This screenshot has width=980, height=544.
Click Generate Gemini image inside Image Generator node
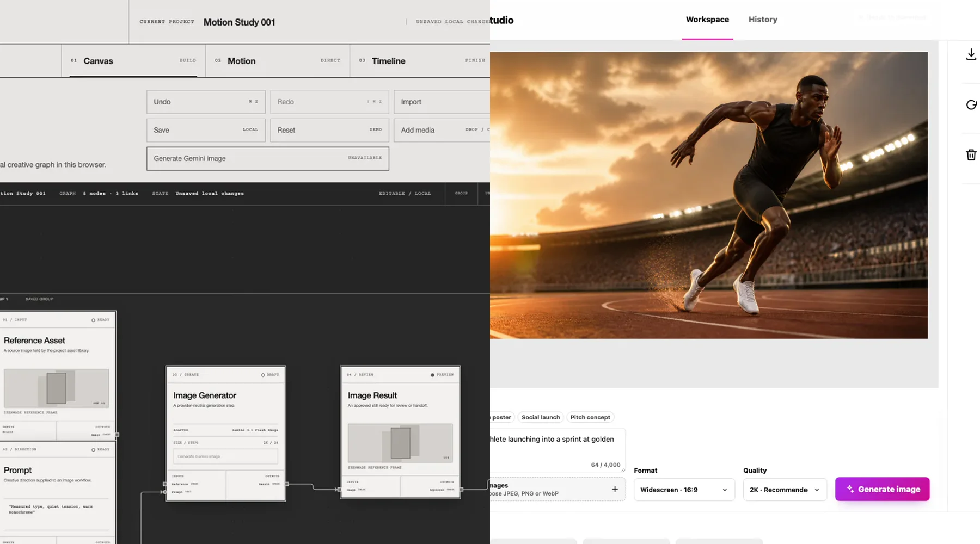coord(225,456)
